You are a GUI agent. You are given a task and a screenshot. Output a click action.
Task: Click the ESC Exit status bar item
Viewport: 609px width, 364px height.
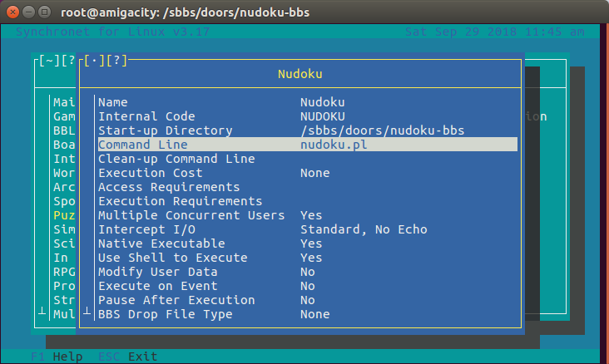point(128,357)
